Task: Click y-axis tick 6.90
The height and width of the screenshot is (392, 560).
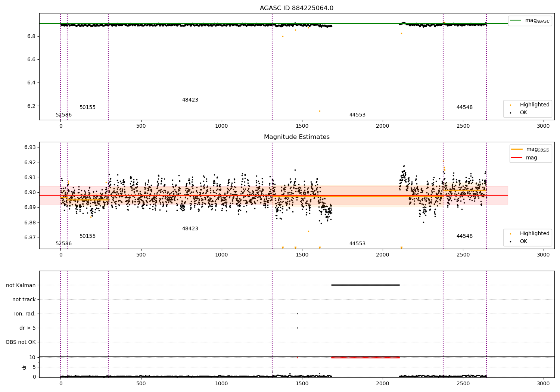Action: tap(30, 193)
